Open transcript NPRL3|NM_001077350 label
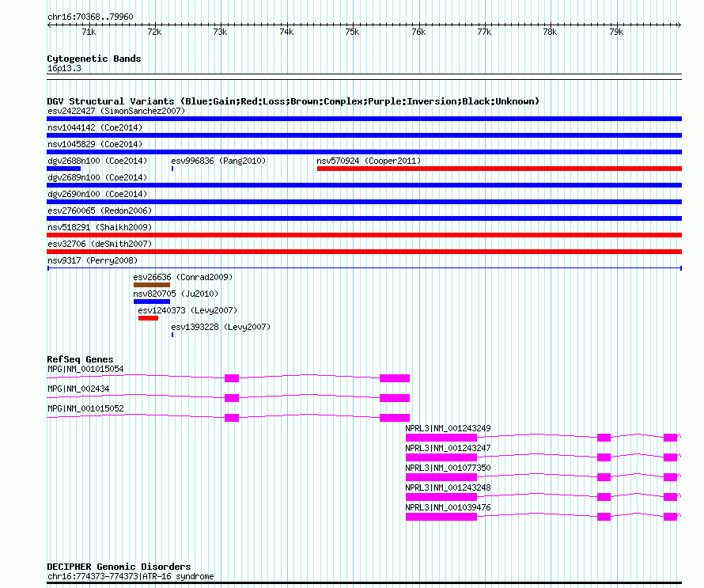Screen dimensions: 704x588 [x=448, y=468]
